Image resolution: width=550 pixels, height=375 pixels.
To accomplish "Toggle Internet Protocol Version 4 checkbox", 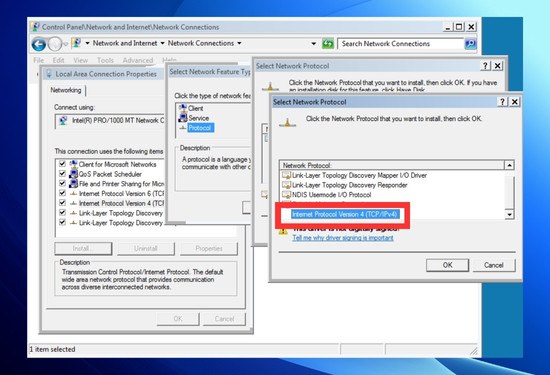I will [62, 203].
